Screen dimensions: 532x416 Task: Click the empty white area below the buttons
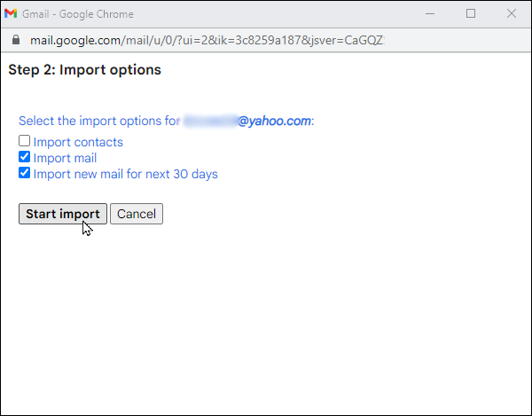click(x=266, y=319)
